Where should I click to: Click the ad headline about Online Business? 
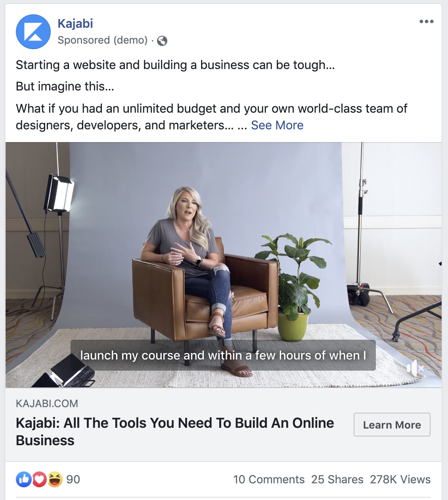175,432
